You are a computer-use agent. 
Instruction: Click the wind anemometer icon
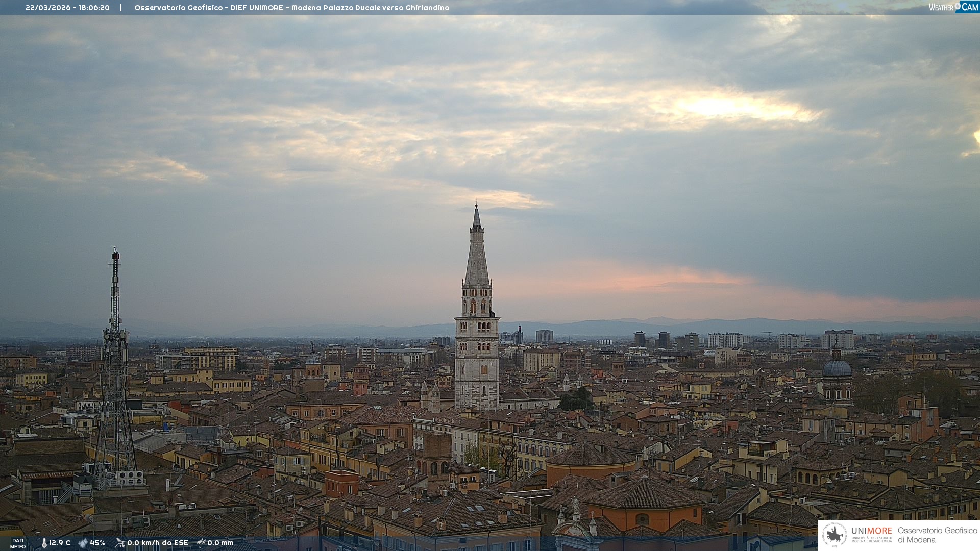point(120,543)
